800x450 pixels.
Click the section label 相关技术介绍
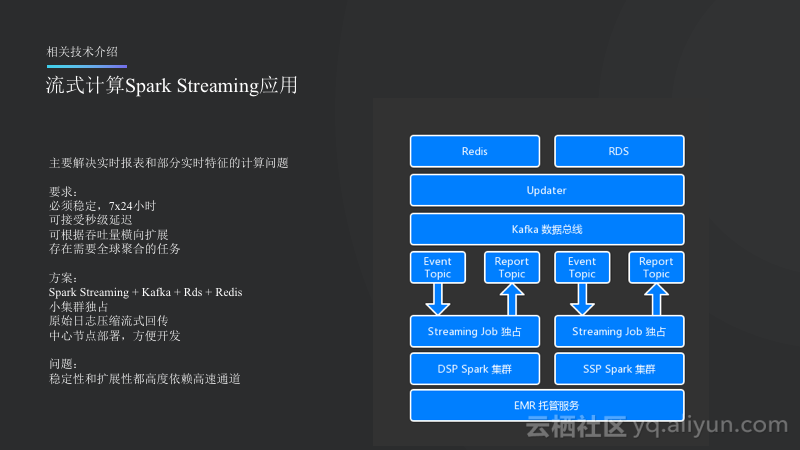tap(82, 52)
